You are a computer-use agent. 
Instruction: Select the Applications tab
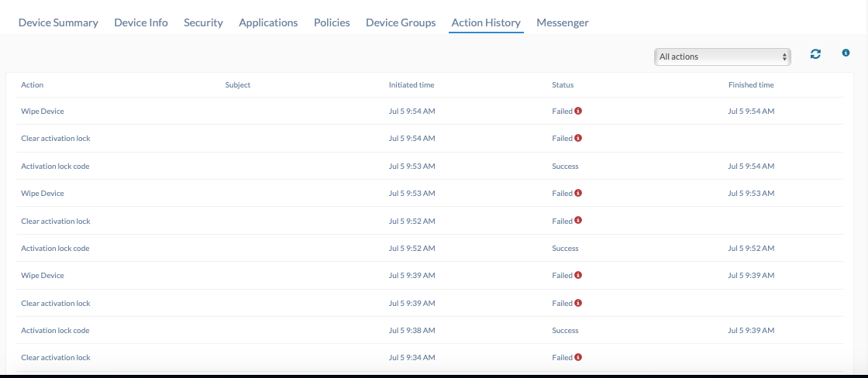click(268, 22)
